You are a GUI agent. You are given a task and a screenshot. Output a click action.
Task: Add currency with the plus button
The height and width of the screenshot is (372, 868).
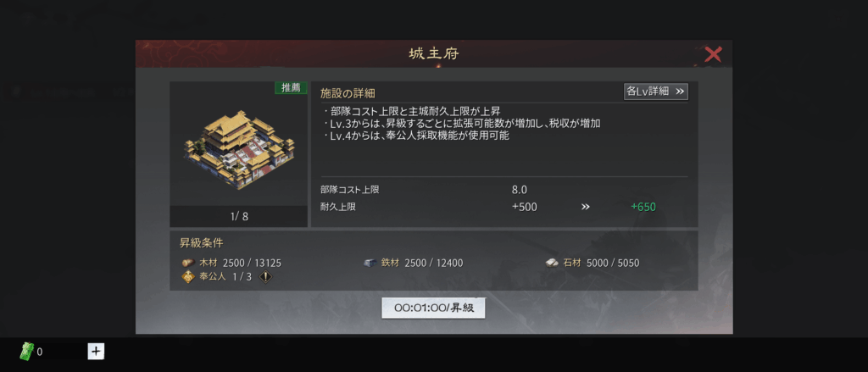tap(96, 351)
